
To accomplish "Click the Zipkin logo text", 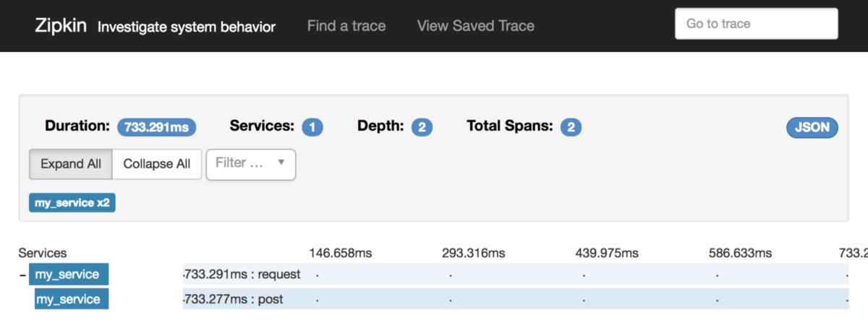I will [x=61, y=26].
